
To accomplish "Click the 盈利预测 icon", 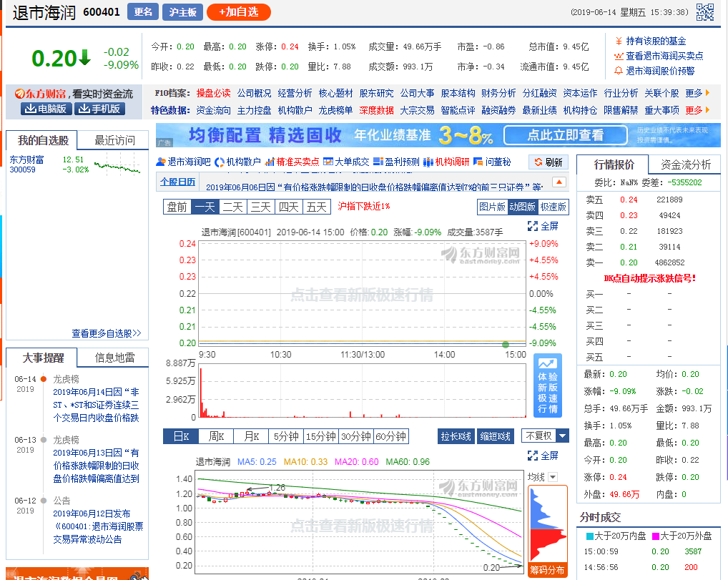I will click(x=378, y=162).
